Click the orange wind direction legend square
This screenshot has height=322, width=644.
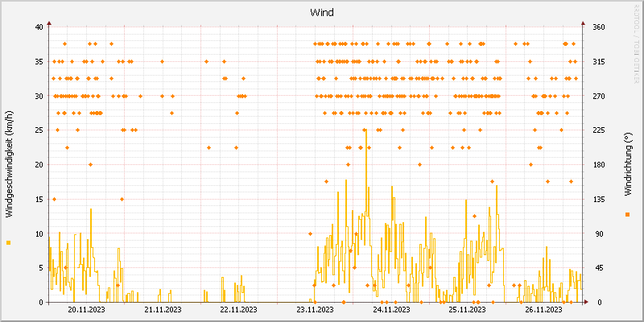click(x=627, y=214)
